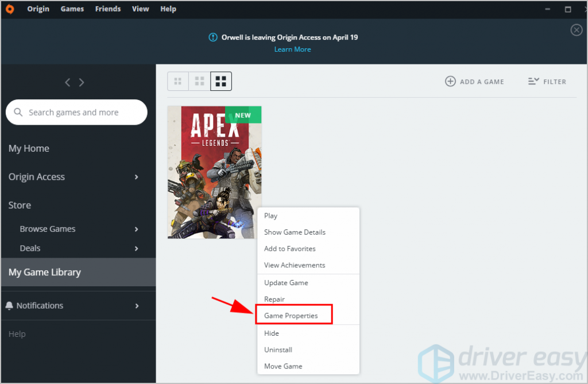This screenshot has height=384, width=588.
Task: Select Game Properties in context menu
Action: [291, 316]
